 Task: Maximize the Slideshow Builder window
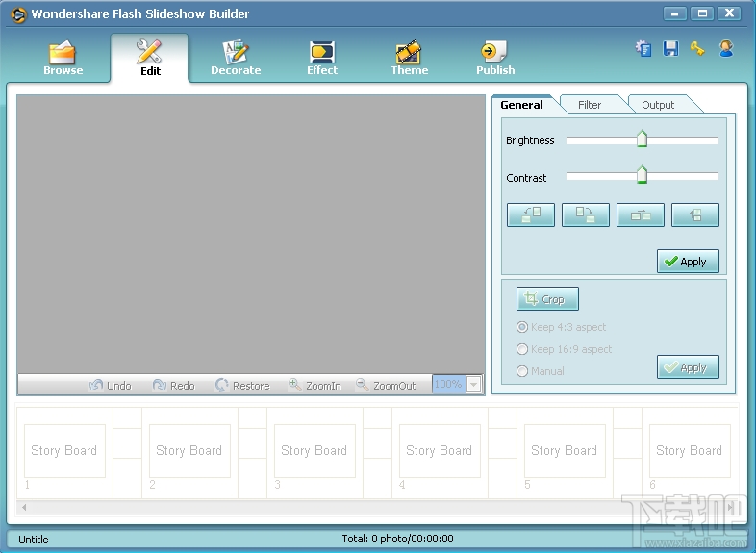702,13
